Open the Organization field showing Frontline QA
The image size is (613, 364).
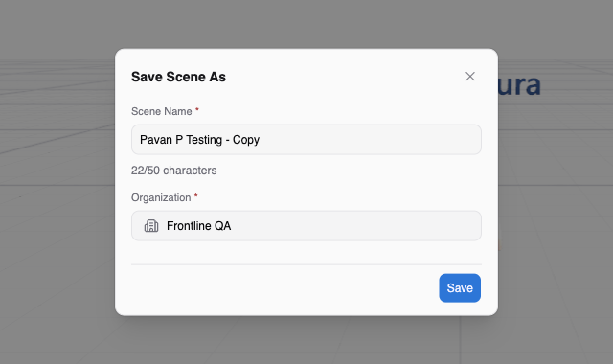click(x=306, y=226)
